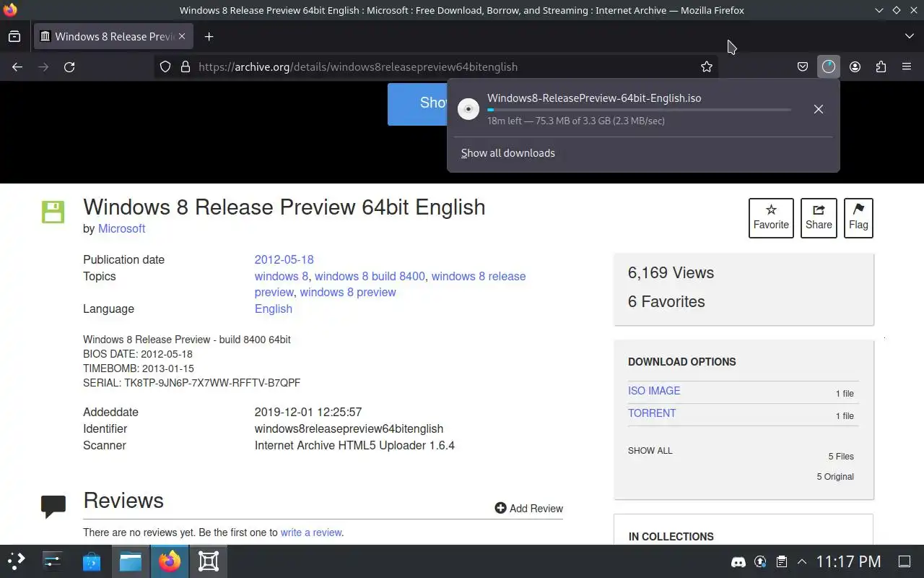924x578 pixels.
Task: Click the tracking protection shield icon
Action: tap(165, 66)
